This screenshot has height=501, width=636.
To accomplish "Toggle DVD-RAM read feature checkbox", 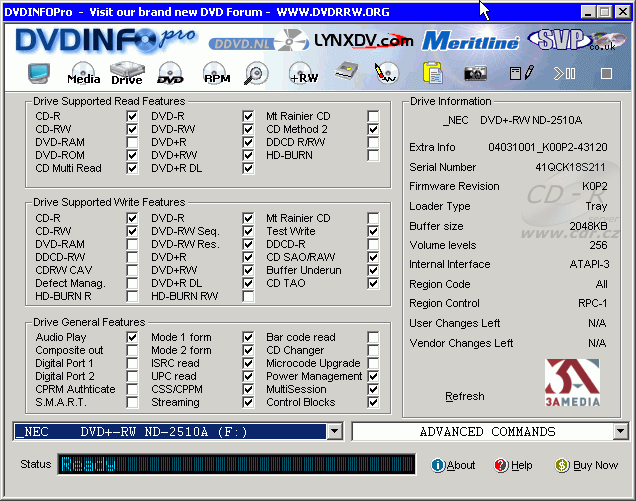I will click(132, 142).
